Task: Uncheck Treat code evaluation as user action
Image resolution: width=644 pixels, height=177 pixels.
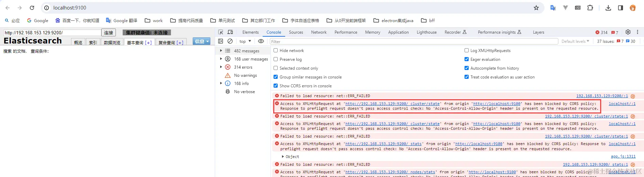Action: click(x=467, y=77)
